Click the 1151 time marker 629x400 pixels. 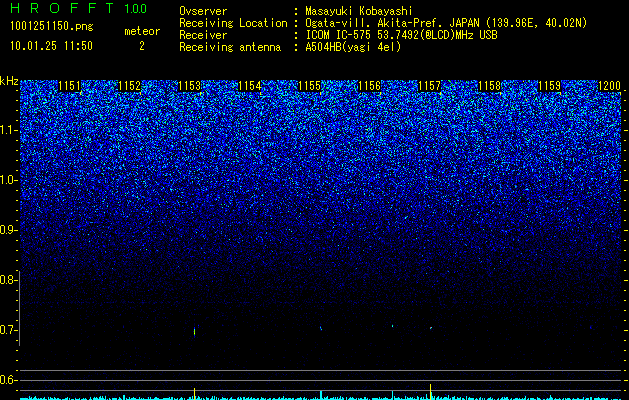tap(69, 86)
